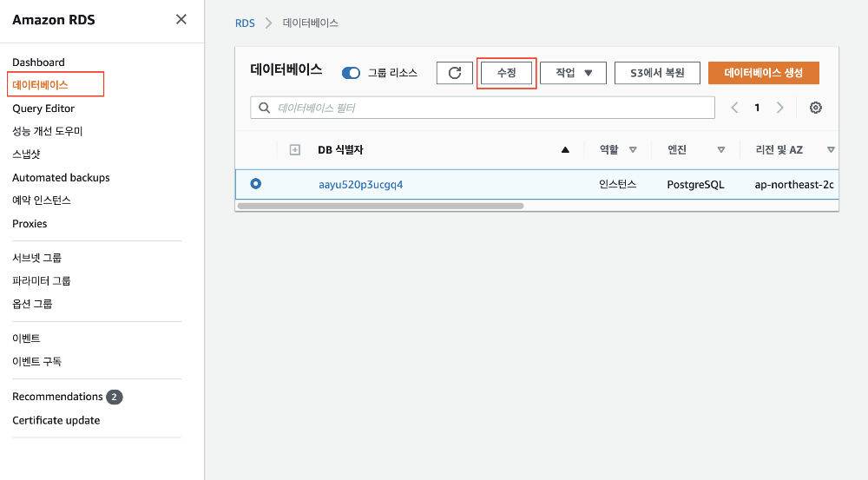The width and height of the screenshot is (868, 480).
Task: Open table preferences gear icon
Action: (x=815, y=108)
